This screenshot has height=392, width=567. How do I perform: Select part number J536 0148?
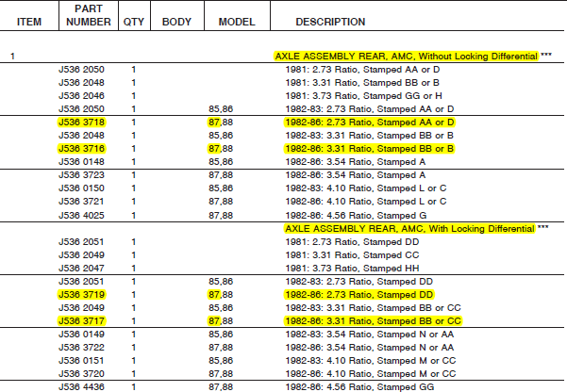pos(81,162)
